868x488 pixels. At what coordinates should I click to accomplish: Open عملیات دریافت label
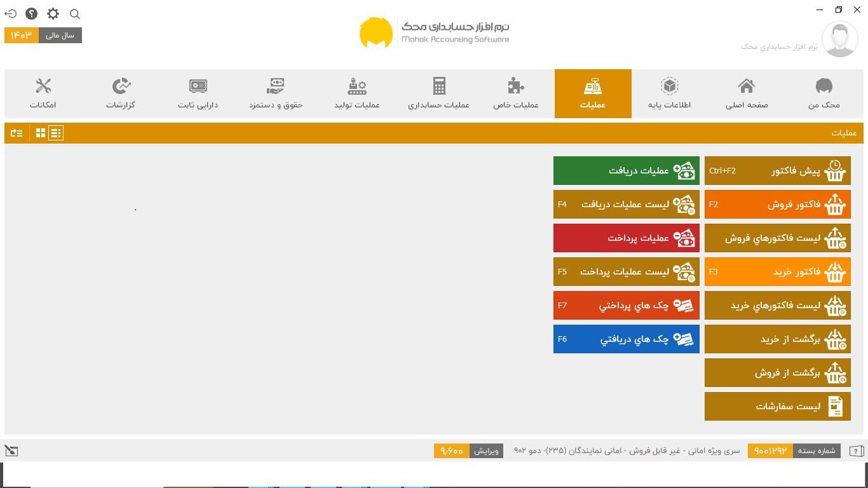coord(639,170)
